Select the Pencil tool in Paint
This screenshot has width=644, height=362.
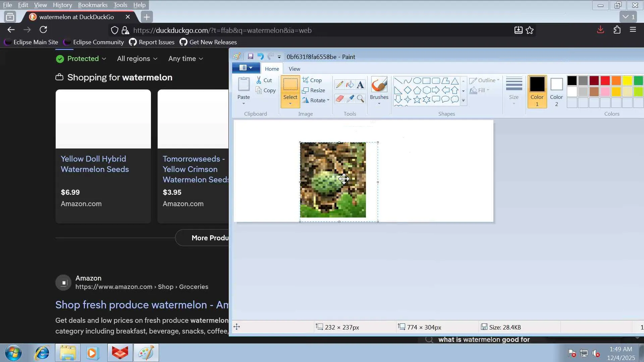339,84
